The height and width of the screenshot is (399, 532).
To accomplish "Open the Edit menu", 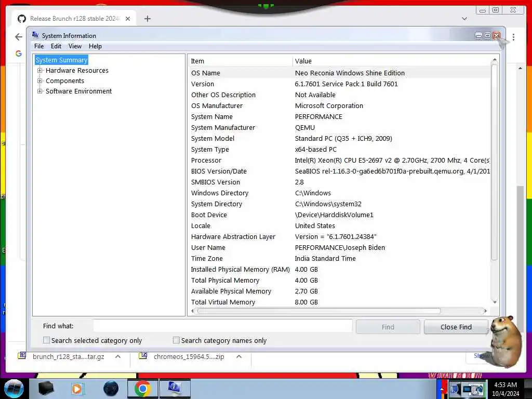I will (x=56, y=46).
